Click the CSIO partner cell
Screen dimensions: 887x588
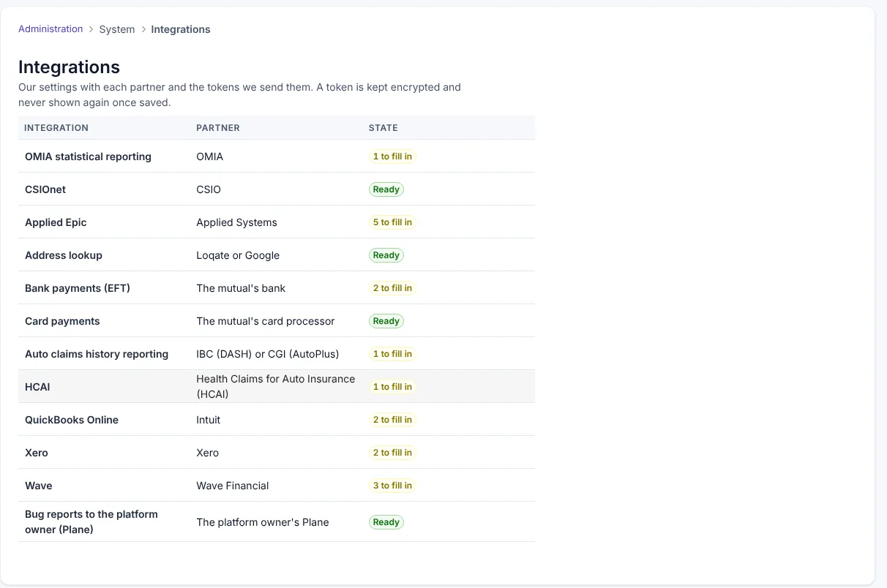pos(209,189)
